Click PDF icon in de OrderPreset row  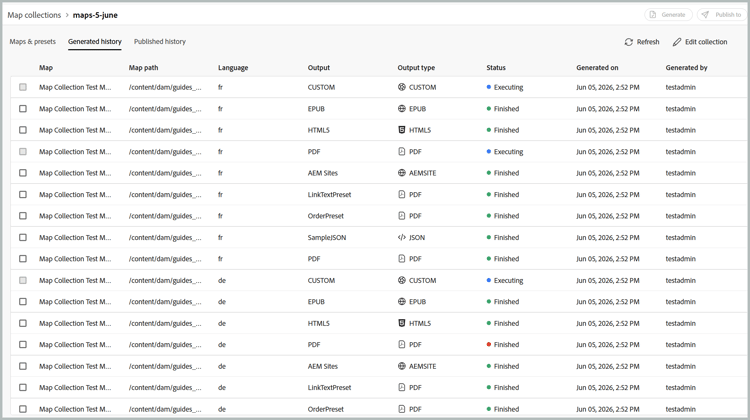pos(402,409)
